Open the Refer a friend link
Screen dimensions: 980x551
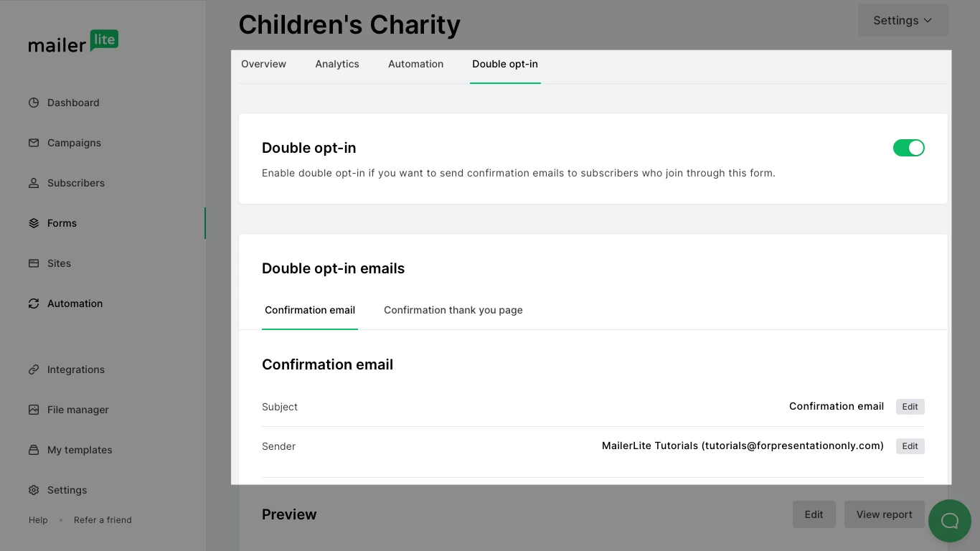tap(103, 520)
